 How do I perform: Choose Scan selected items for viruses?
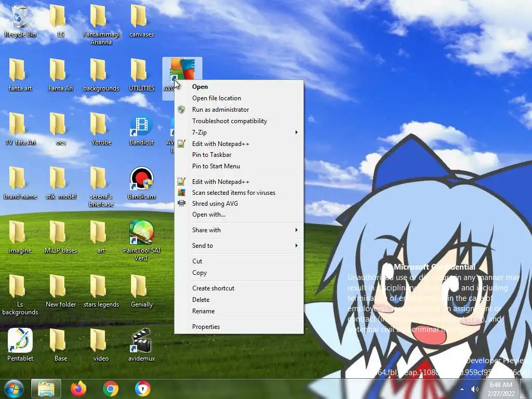click(239, 193)
